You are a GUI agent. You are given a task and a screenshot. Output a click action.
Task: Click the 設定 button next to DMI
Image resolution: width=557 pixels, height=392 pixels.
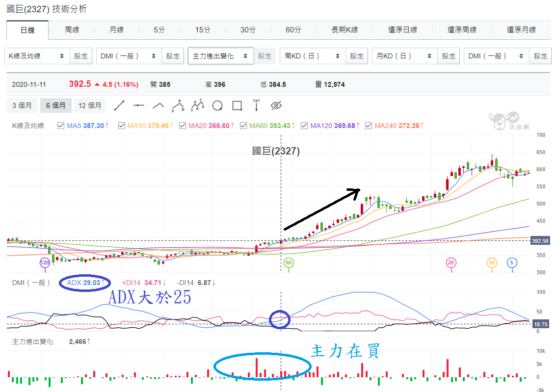point(172,55)
